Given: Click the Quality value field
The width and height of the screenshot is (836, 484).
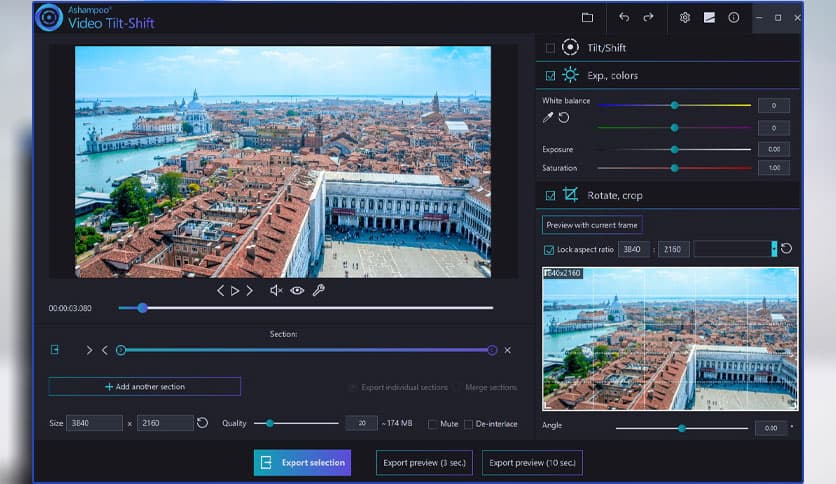Looking at the screenshot, I should pos(361,423).
